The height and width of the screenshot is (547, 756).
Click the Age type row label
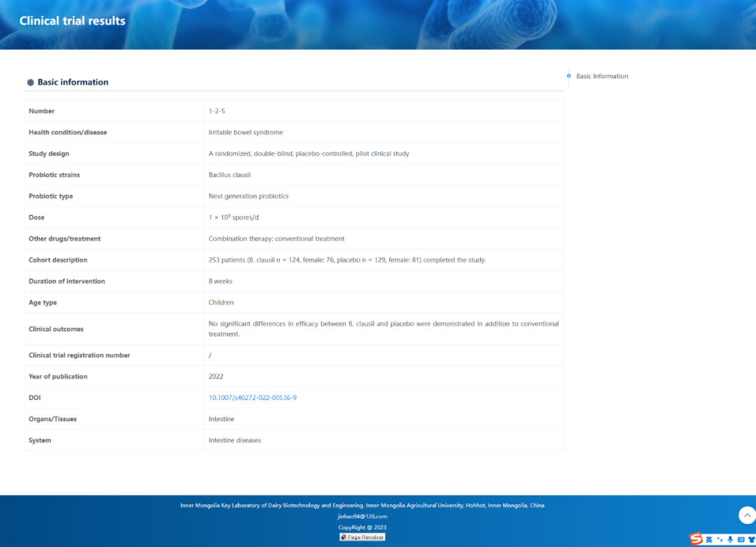click(x=43, y=302)
